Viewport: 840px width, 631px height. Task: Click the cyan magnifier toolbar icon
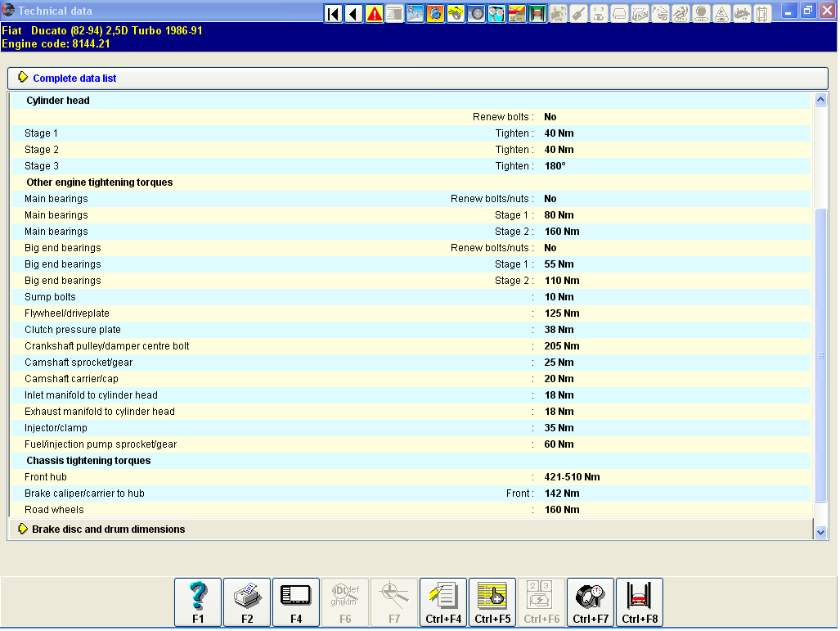click(x=496, y=13)
